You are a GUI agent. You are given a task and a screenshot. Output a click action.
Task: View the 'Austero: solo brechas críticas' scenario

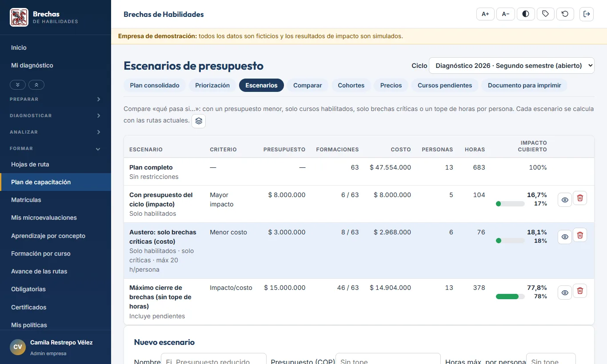[565, 237]
